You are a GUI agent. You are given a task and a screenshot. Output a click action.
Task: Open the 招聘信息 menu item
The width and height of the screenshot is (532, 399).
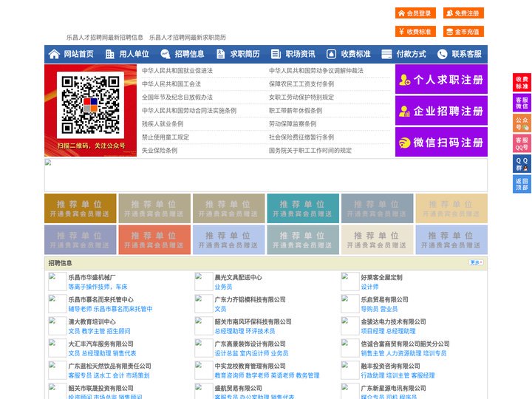pyautogui.click(x=189, y=54)
